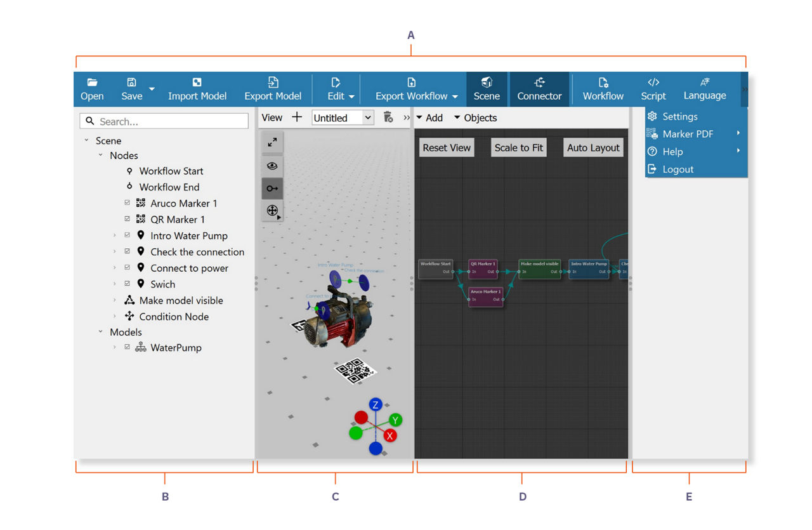Click the WaterPump hierarchy icon

(x=141, y=347)
